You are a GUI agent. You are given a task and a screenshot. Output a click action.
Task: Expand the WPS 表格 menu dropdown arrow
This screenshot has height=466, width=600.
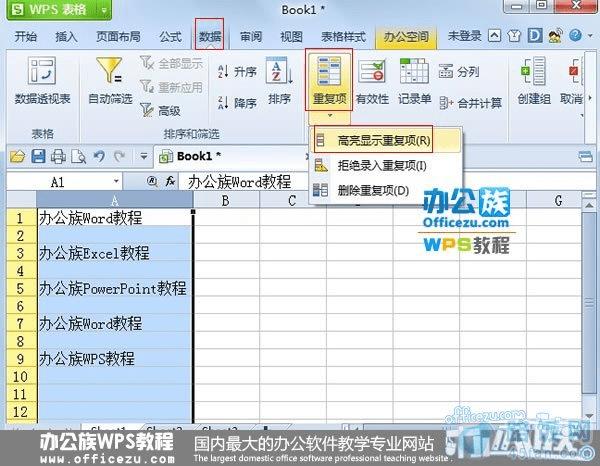(104, 10)
